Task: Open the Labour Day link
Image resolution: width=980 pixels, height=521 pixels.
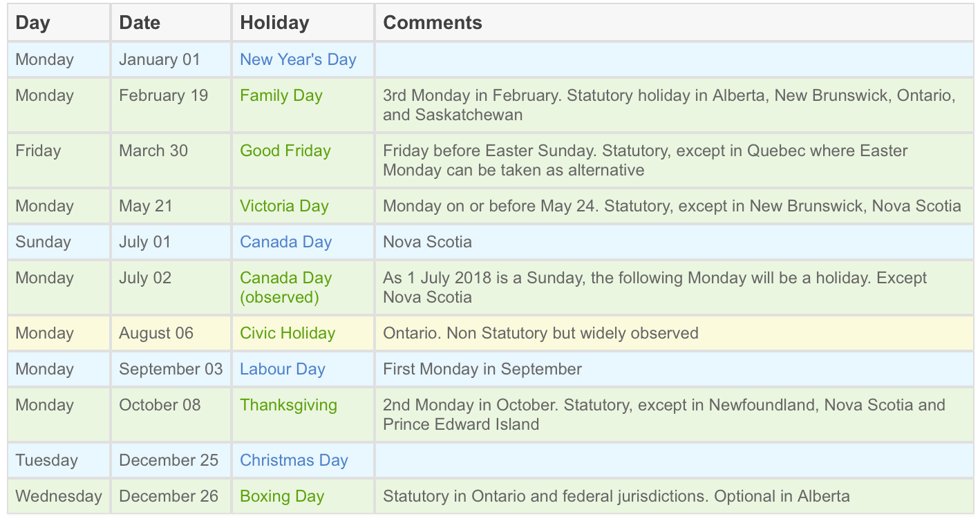Action: tap(282, 369)
